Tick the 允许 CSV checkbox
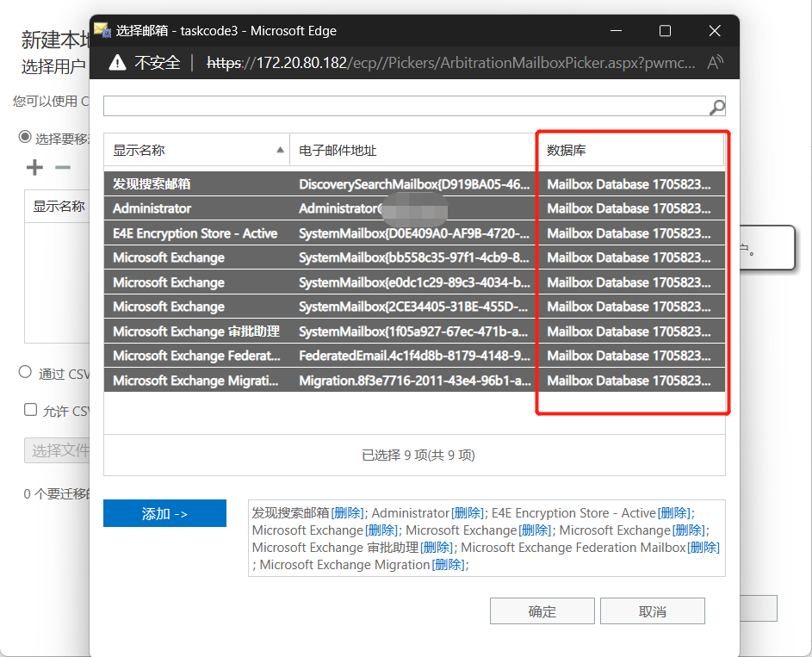The image size is (812, 657). click(30, 410)
